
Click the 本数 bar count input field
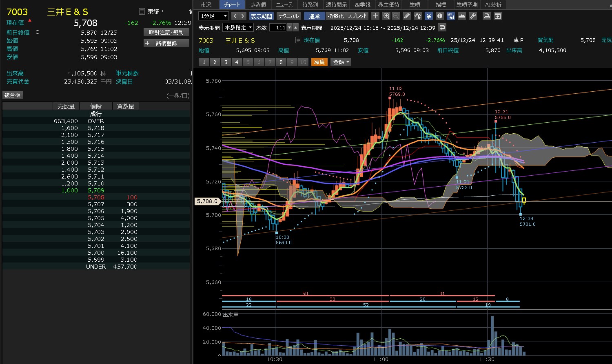[278, 27]
